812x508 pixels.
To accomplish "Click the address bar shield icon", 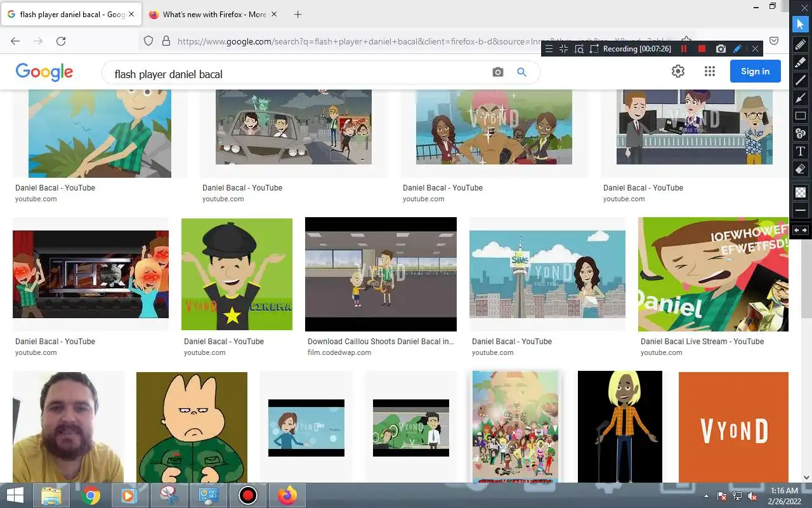I will click(148, 41).
